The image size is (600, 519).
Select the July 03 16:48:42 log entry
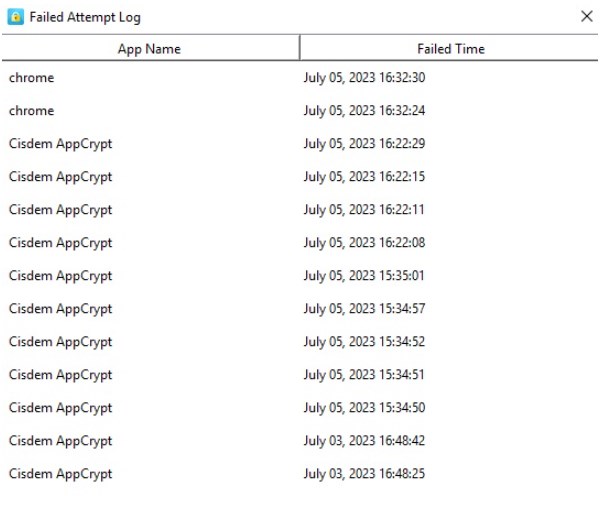point(300,441)
